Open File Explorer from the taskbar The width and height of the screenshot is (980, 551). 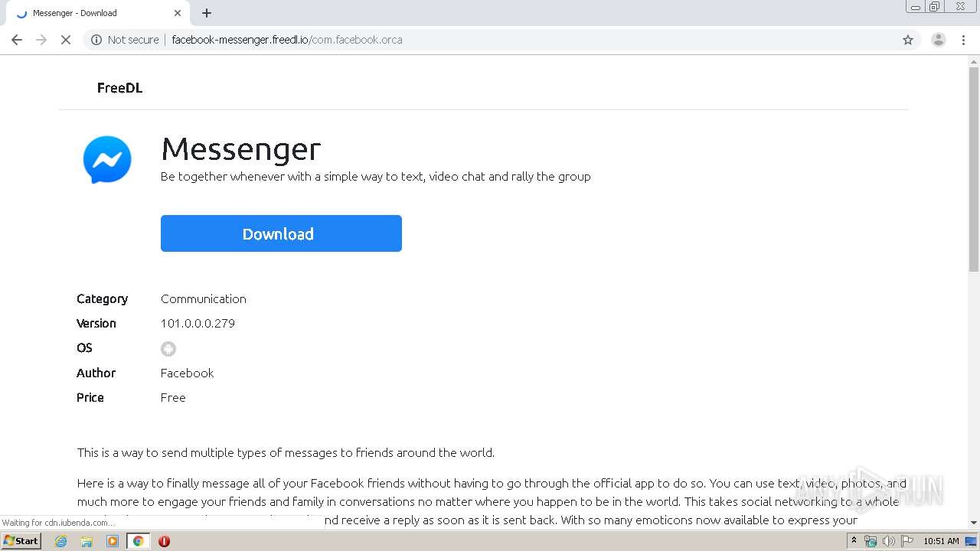[87, 541]
